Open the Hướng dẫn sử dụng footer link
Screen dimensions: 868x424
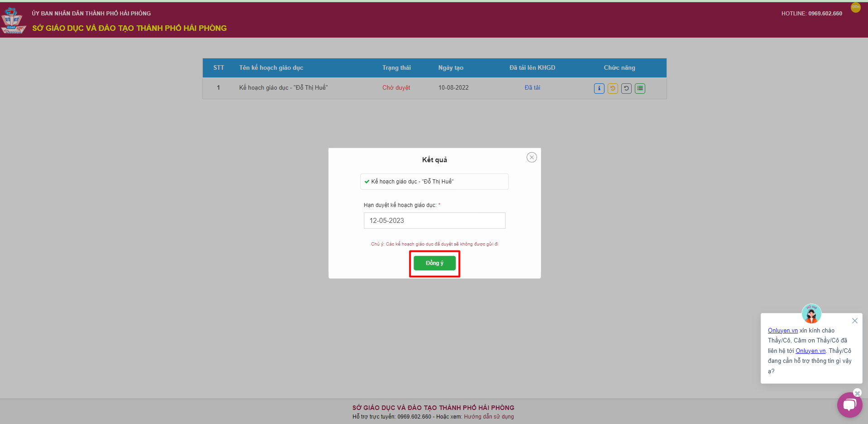pos(489,417)
